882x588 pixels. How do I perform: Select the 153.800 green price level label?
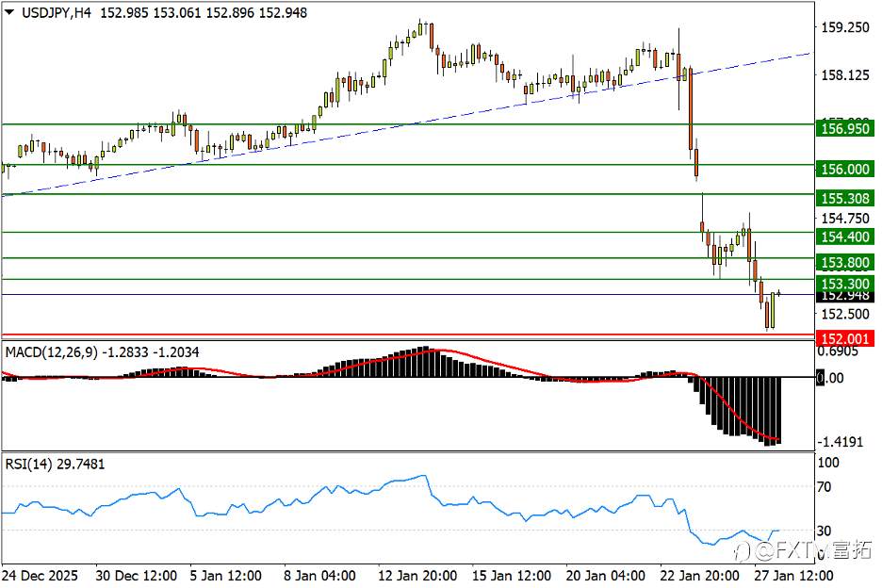pyautogui.click(x=845, y=263)
